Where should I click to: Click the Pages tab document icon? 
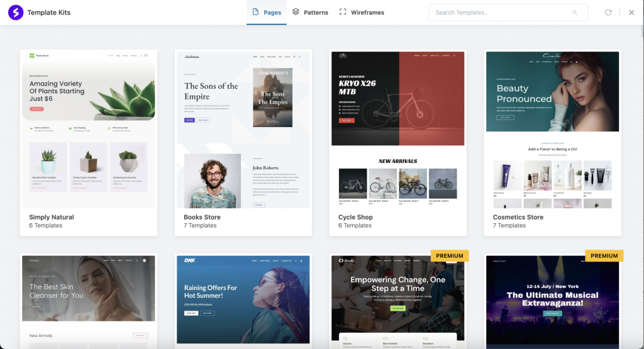tap(255, 12)
